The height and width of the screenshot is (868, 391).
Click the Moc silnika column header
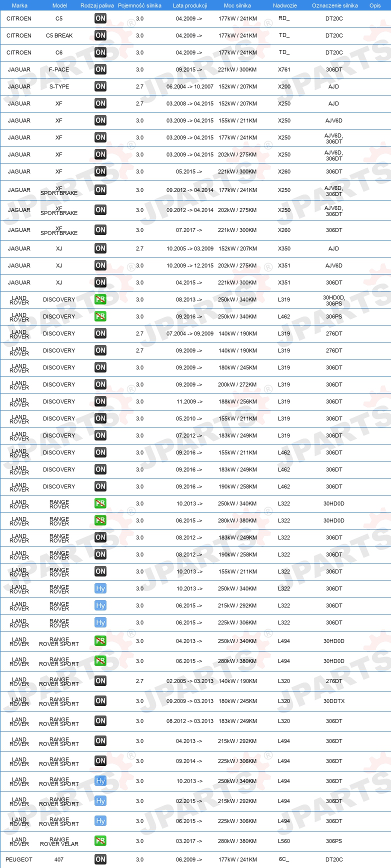237,5
